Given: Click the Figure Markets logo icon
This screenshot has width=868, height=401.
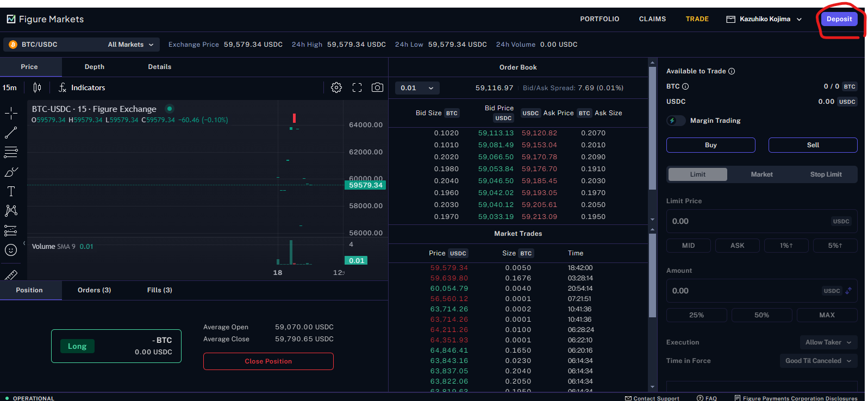Looking at the screenshot, I should [11, 19].
